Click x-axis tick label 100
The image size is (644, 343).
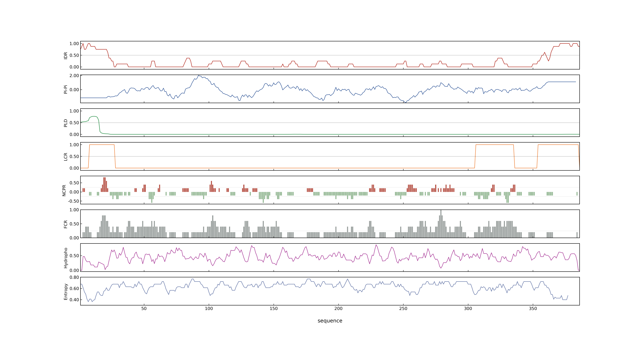pos(209,309)
